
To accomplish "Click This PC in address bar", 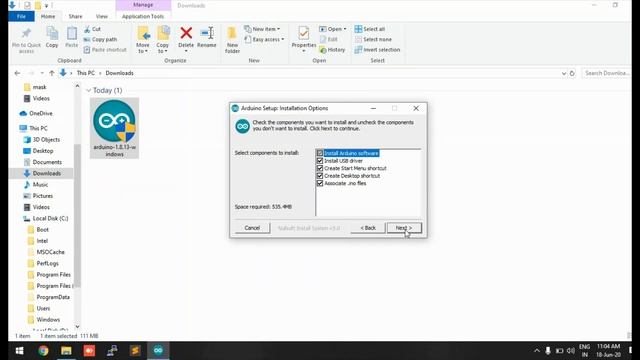I will [x=86, y=73].
